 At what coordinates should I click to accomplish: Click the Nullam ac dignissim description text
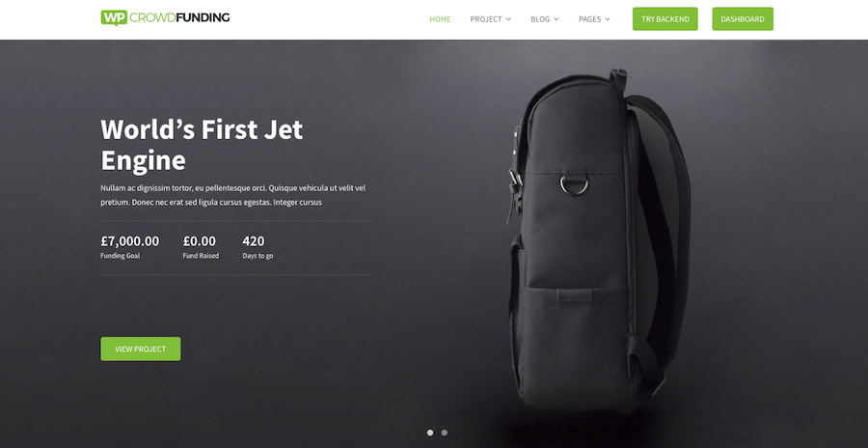[x=233, y=195]
